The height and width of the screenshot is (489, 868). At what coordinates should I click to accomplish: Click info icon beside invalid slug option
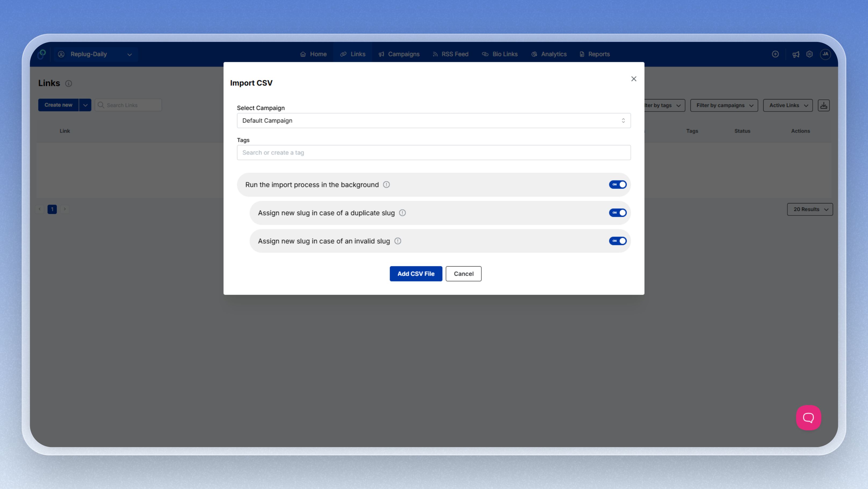[x=397, y=241]
